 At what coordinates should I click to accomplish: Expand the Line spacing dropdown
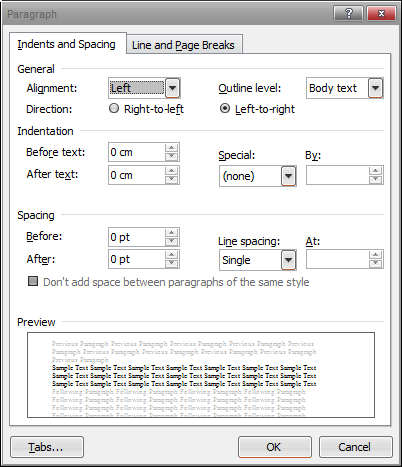coord(289,260)
